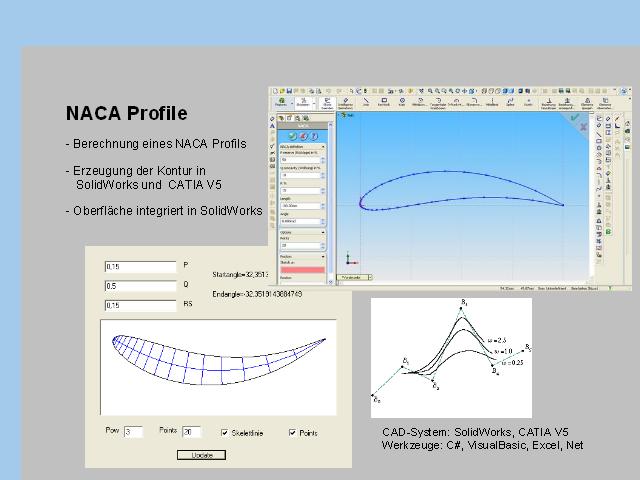
Task: Collapse the NACA definition section
Action: [323, 147]
